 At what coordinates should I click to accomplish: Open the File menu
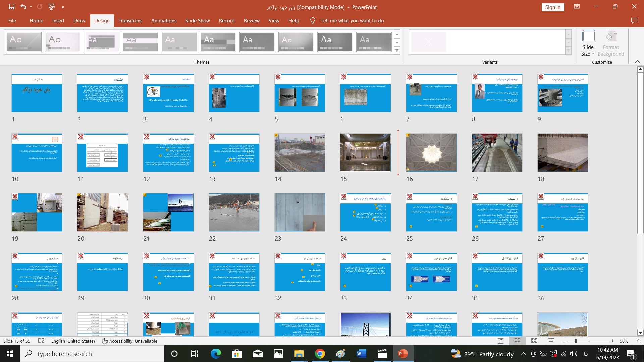[12, 21]
